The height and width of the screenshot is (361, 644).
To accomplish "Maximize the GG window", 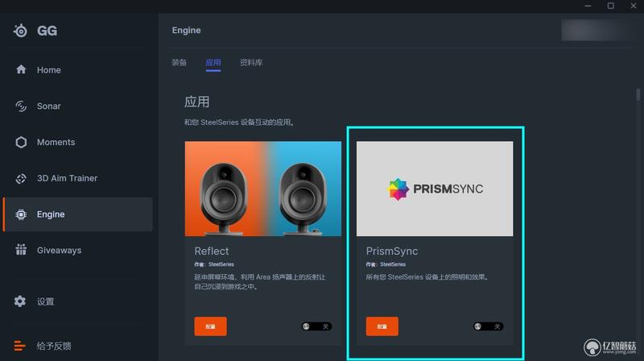I will tap(611, 6).
